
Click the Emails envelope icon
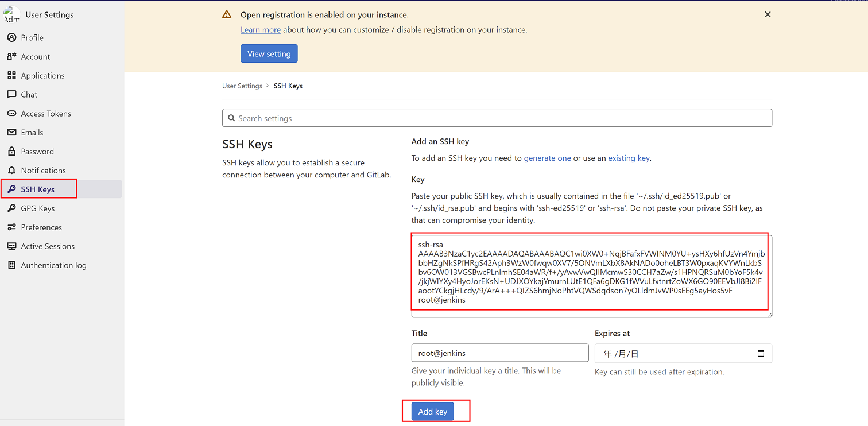(11, 133)
